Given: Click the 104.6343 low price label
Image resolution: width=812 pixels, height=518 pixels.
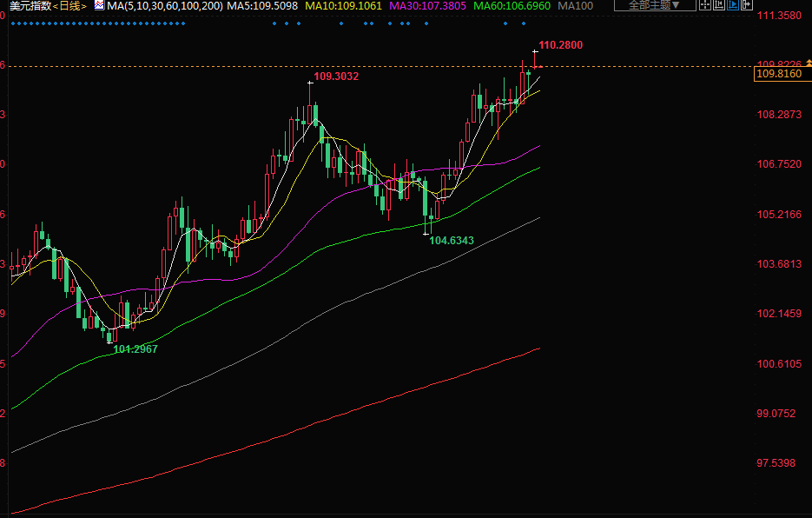Looking at the screenshot, I should [x=452, y=240].
